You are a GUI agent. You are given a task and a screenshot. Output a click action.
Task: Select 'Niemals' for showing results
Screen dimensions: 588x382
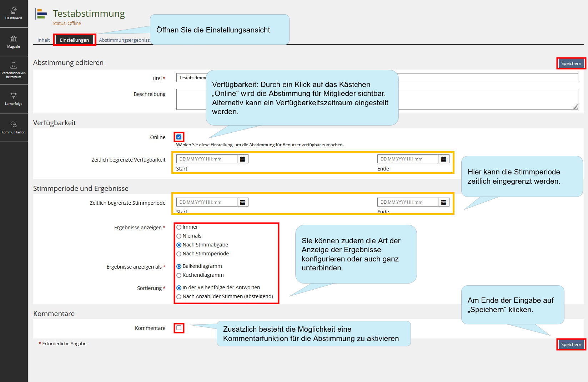179,236
